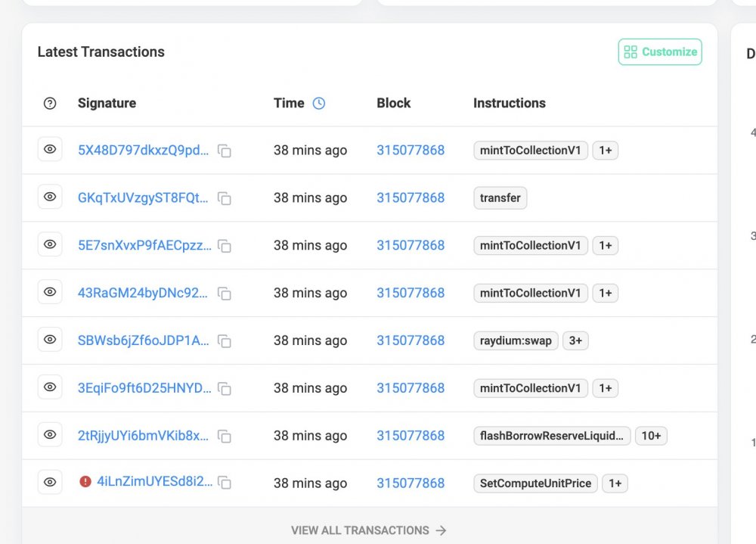
Task: Open block 315077868 in the flashBorrowReserveLiquid row
Action: [x=411, y=435]
